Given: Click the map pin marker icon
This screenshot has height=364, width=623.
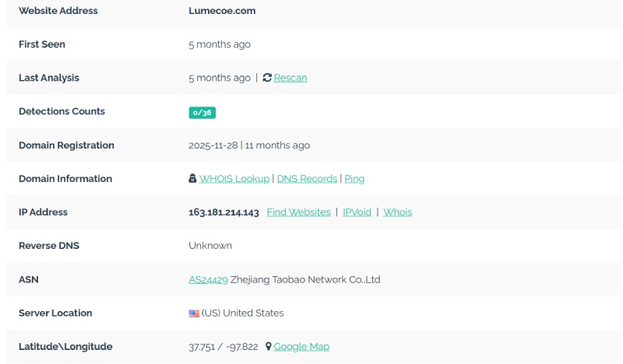Looking at the screenshot, I should click(x=269, y=347).
